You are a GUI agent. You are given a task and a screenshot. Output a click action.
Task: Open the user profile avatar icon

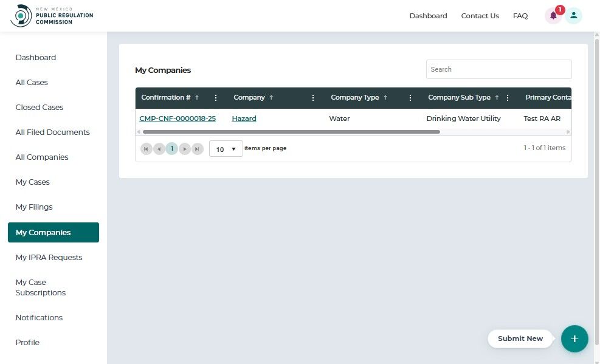(574, 16)
